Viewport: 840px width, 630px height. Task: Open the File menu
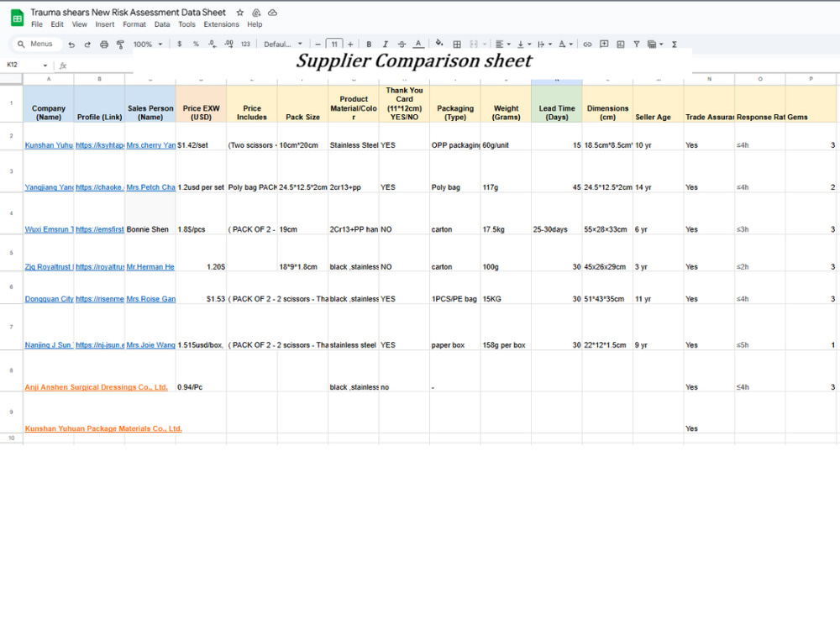36,24
